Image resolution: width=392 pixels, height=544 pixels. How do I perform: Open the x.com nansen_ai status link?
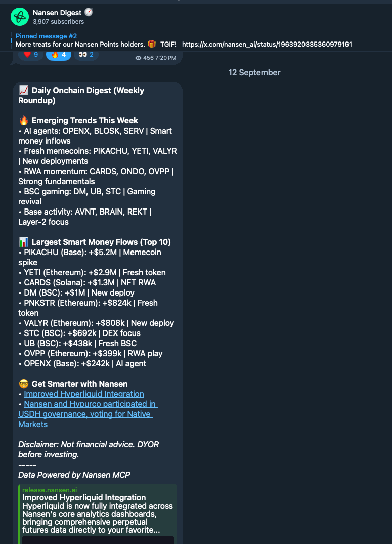tap(267, 45)
